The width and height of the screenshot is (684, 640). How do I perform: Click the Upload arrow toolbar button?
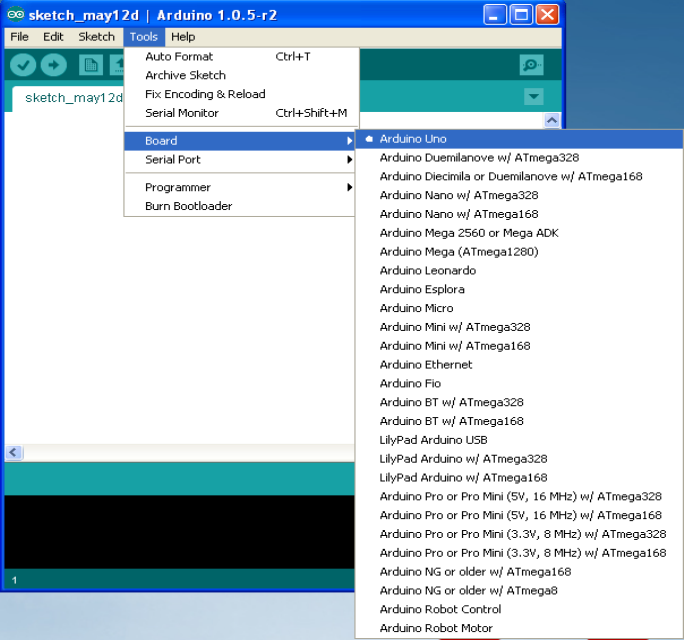pyautogui.click(x=54, y=65)
